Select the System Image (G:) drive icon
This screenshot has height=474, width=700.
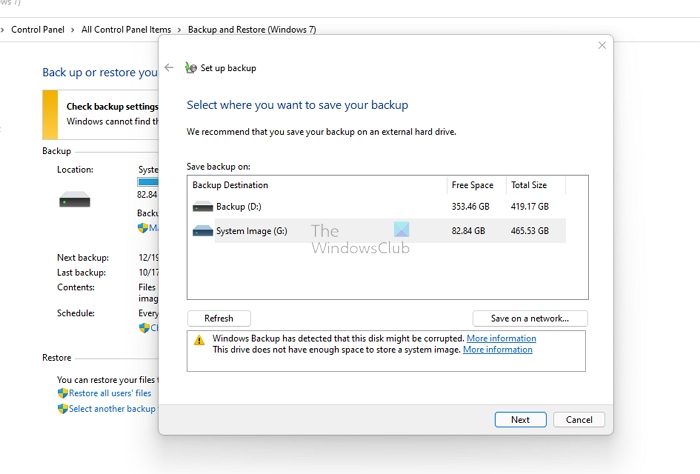coord(203,231)
